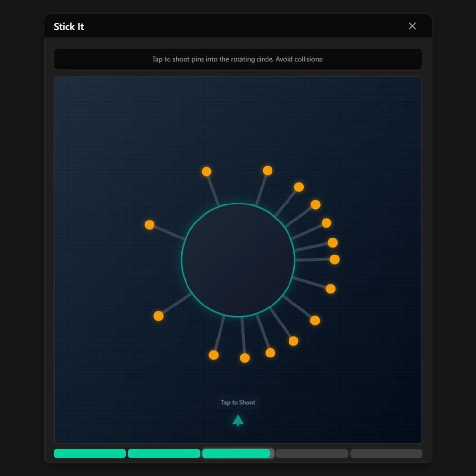Click the last empty gray progress segment
The height and width of the screenshot is (476, 476).
[x=386, y=453]
